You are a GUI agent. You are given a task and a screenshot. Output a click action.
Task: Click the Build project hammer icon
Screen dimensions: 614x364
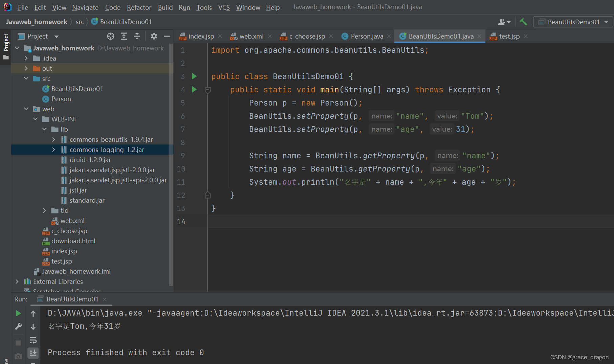tap(523, 22)
